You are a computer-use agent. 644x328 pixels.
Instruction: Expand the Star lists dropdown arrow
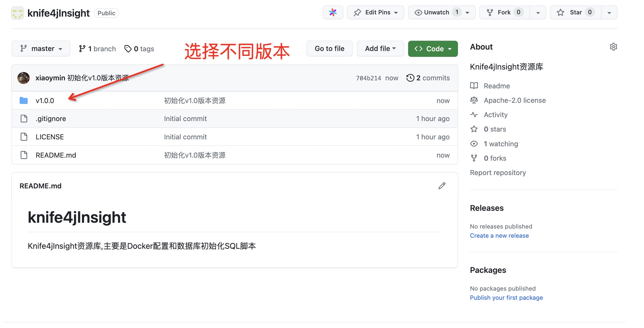pyautogui.click(x=609, y=12)
